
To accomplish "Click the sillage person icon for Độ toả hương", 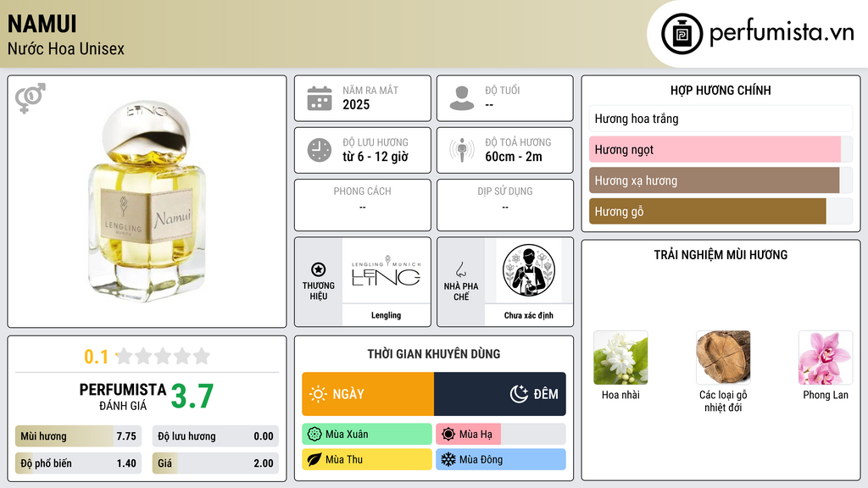I will click(462, 150).
